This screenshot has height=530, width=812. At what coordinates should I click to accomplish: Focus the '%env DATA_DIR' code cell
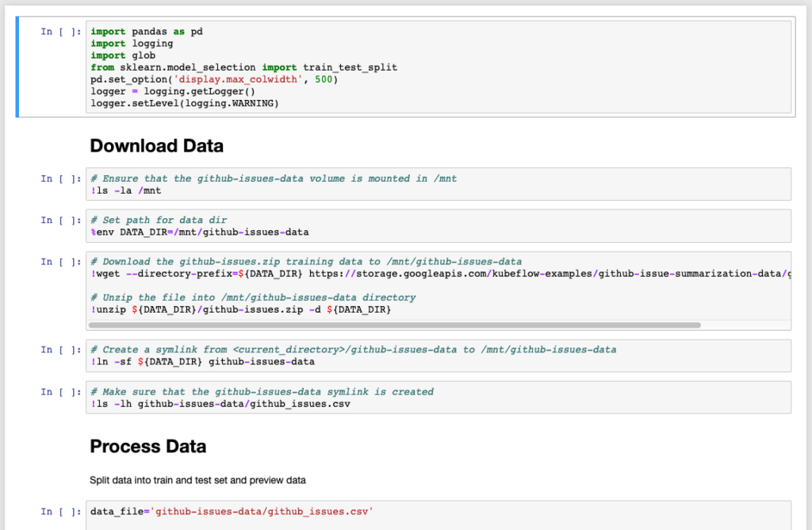pos(438,225)
